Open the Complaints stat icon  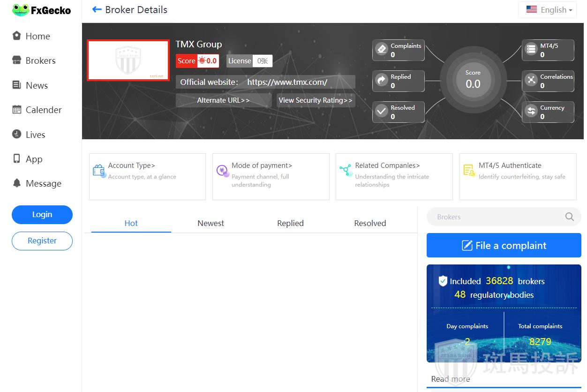pyautogui.click(x=382, y=49)
